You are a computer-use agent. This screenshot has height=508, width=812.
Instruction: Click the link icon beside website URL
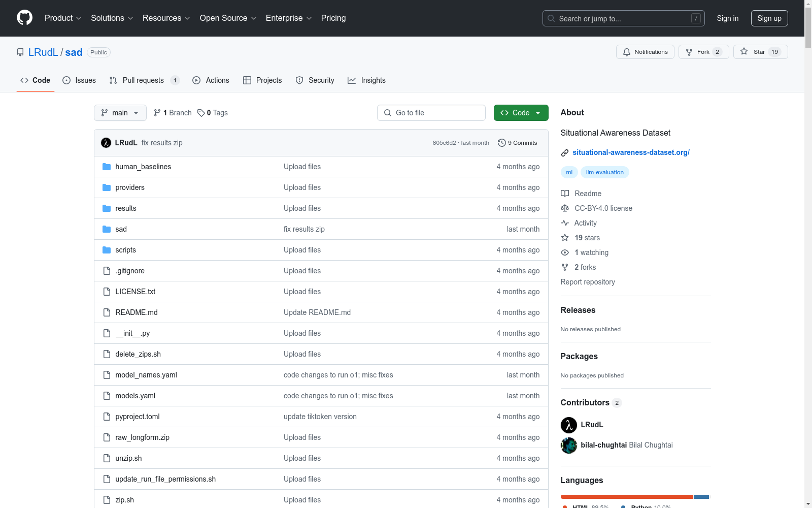point(565,153)
